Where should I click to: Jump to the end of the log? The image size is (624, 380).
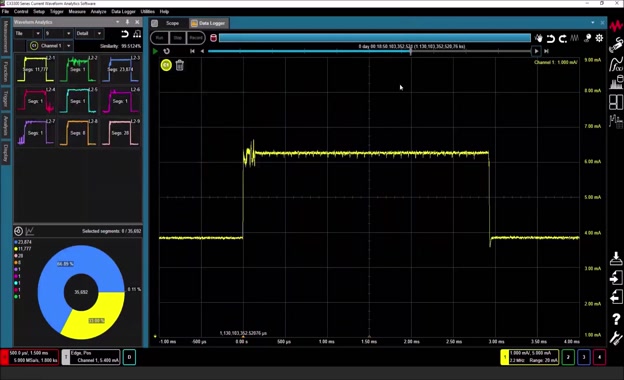(x=546, y=51)
